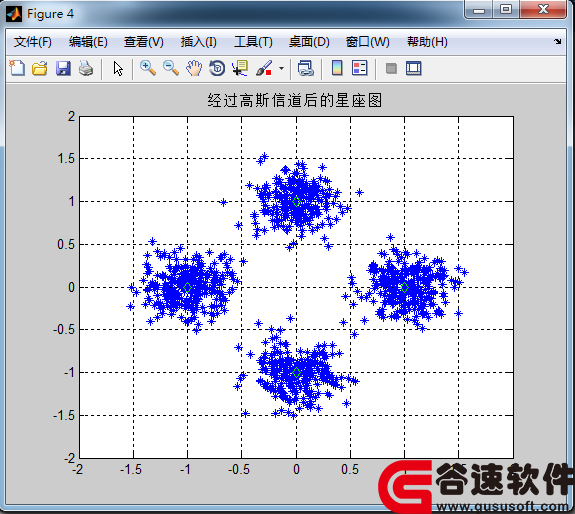Open the 编辑(E) menu
The width and height of the screenshot is (575, 514).
coord(88,42)
